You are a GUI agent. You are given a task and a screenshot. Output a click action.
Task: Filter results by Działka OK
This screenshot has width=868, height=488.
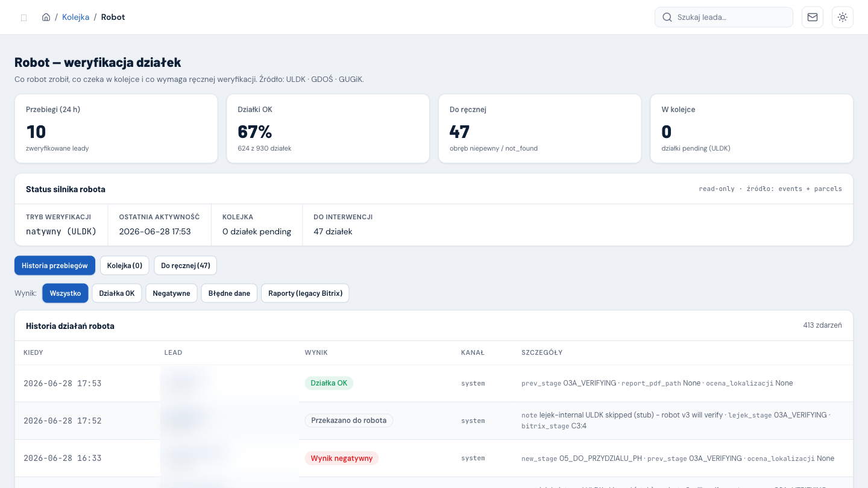pos(117,293)
